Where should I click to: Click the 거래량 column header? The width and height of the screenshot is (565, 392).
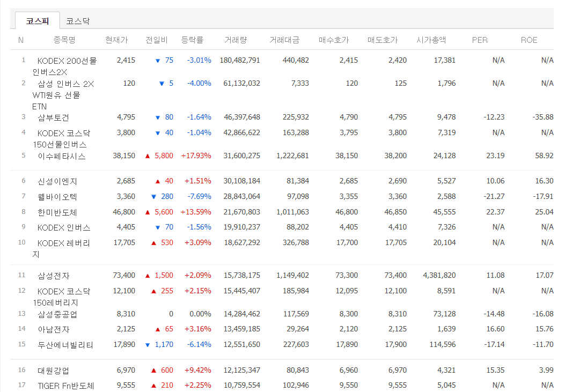click(x=236, y=40)
